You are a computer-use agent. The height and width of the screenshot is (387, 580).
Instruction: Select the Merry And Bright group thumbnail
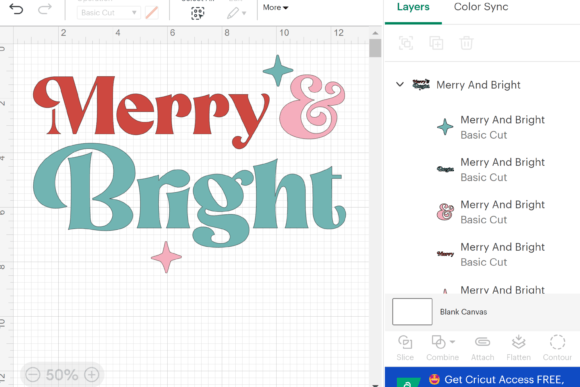[421, 84]
